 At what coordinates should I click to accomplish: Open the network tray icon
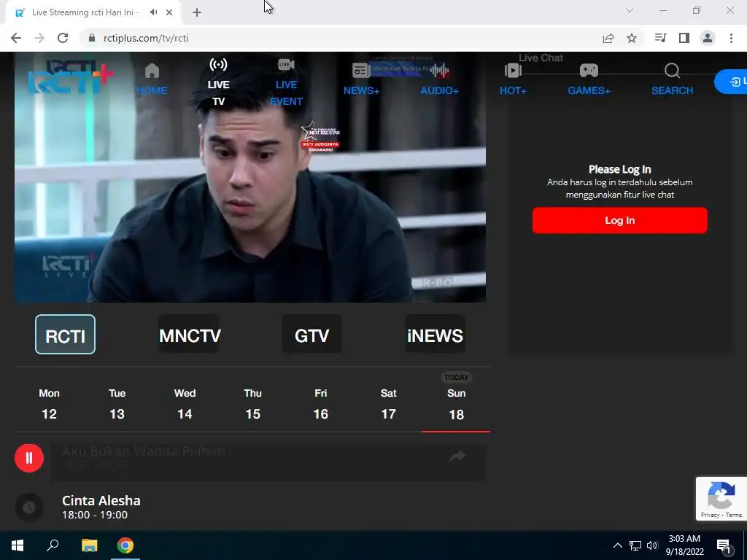[635, 545]
